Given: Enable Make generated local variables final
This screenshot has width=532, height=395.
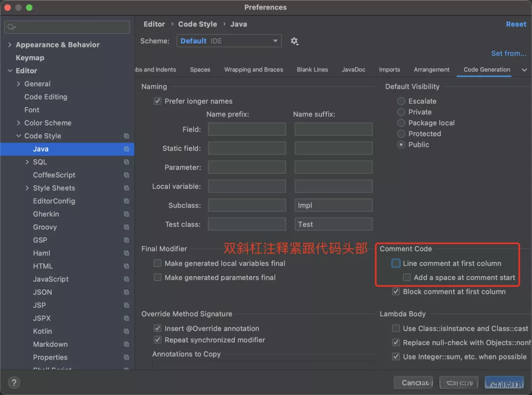Looking at the screenshot, I should 158,263.
